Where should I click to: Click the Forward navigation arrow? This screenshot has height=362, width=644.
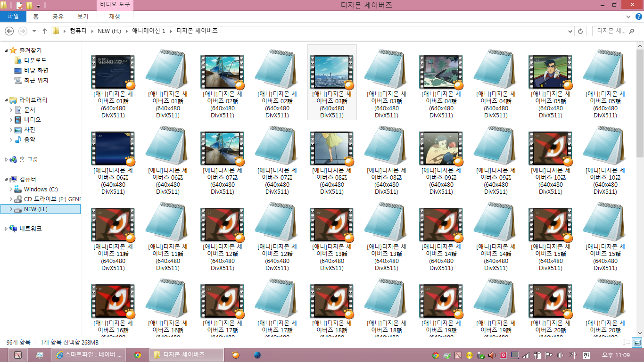(22, 31)
